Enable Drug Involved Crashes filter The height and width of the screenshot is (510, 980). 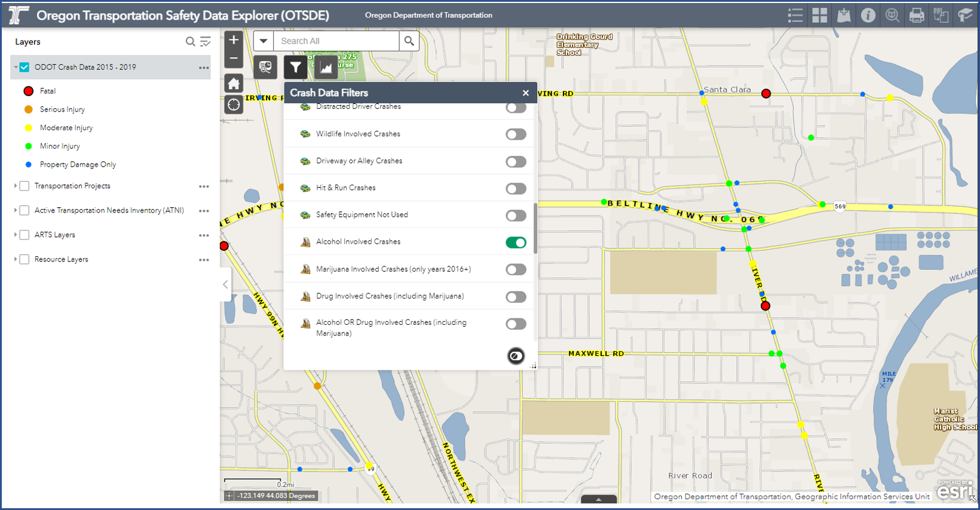coord(516,297)
